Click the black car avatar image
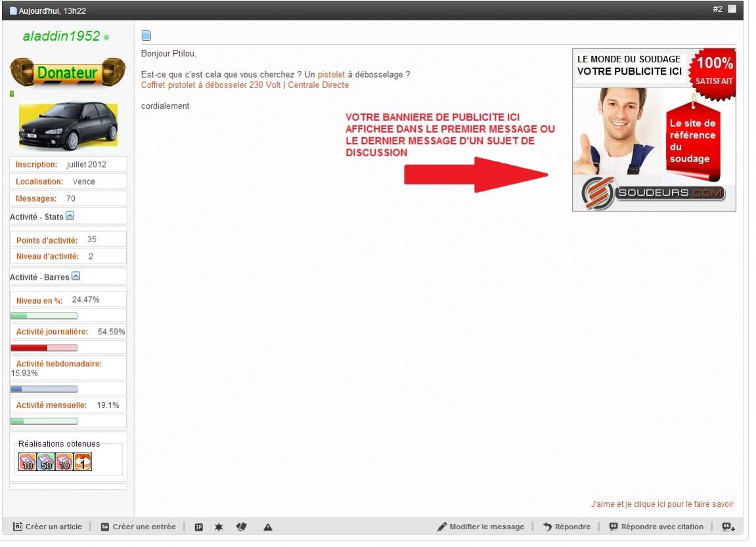The image size is (756, 547). point(68,125)
